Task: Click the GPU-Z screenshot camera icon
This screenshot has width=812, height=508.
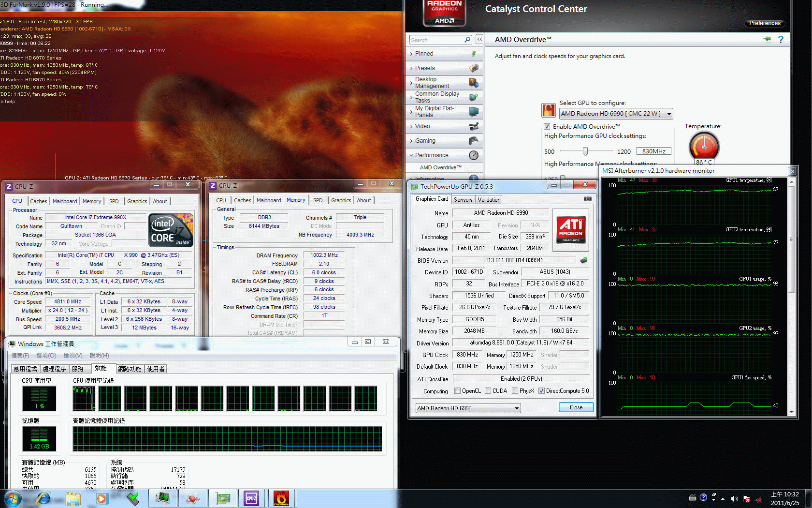Action: click(x=587, y=199)
